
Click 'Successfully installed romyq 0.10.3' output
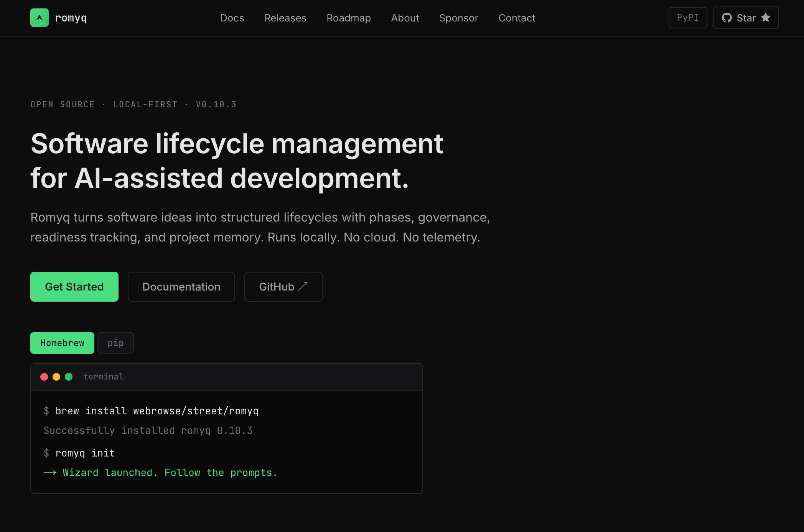click(148, 430)
